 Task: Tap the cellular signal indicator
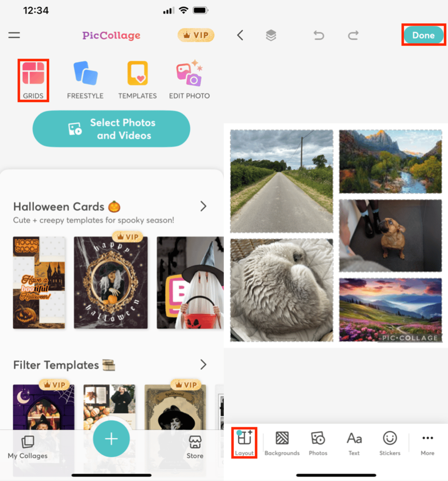point(168,11)
